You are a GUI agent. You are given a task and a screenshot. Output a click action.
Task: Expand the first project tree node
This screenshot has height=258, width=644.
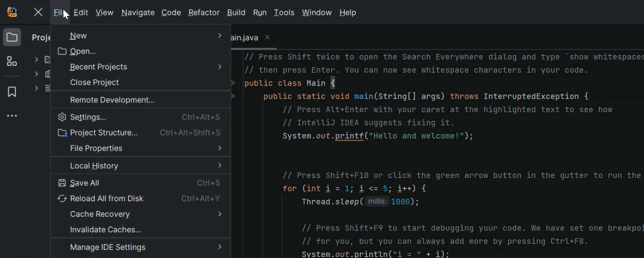36,60
